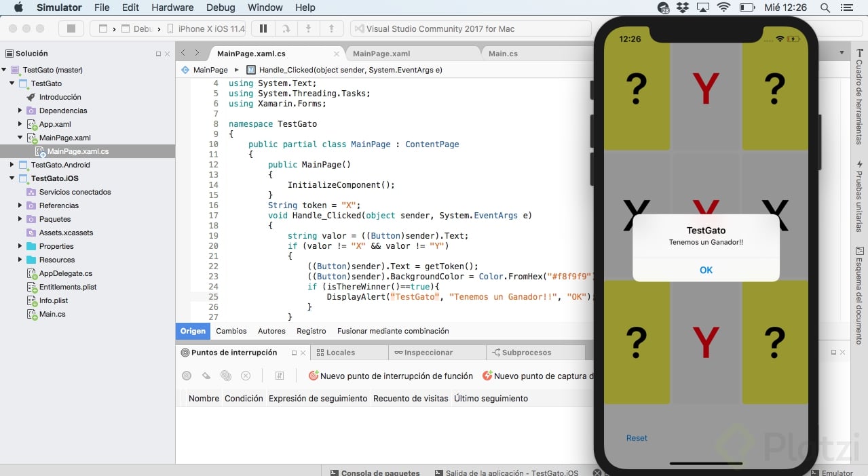Screen dimensions: 868x476
Task: Open the Apple menu
Action: pos(18,7)
